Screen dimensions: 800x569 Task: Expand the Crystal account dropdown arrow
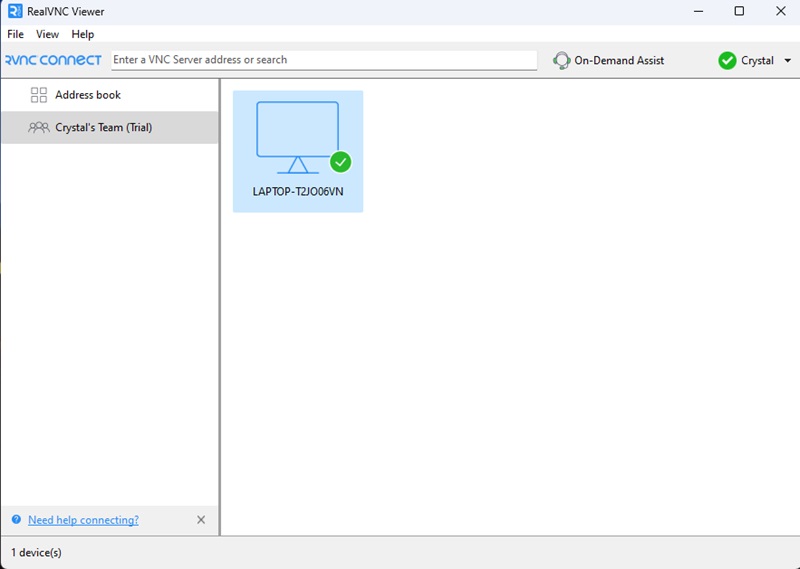tap(787, 61)
